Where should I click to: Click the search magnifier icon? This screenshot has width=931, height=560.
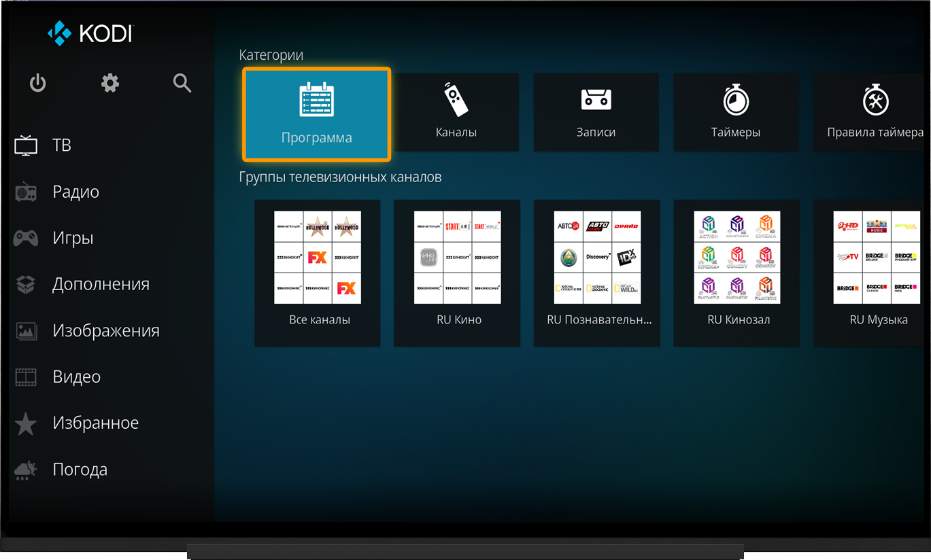[x=182, y=83]
